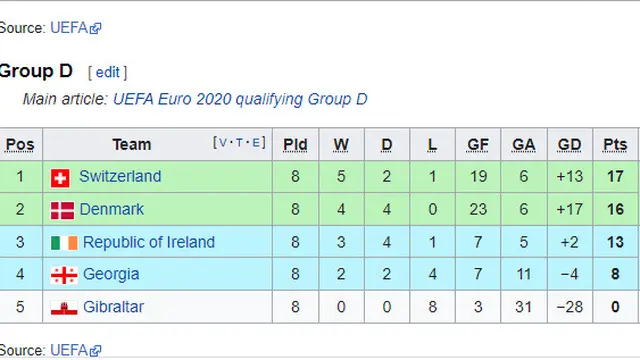Open the Denmark team link
The width and height of the screenshot is (640, 360).
point(111,209)
